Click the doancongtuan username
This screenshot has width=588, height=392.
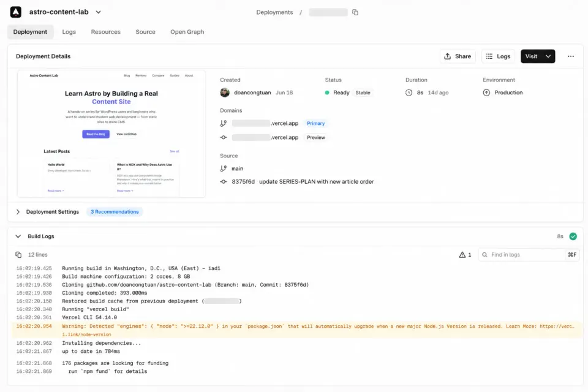coord(252,92)
